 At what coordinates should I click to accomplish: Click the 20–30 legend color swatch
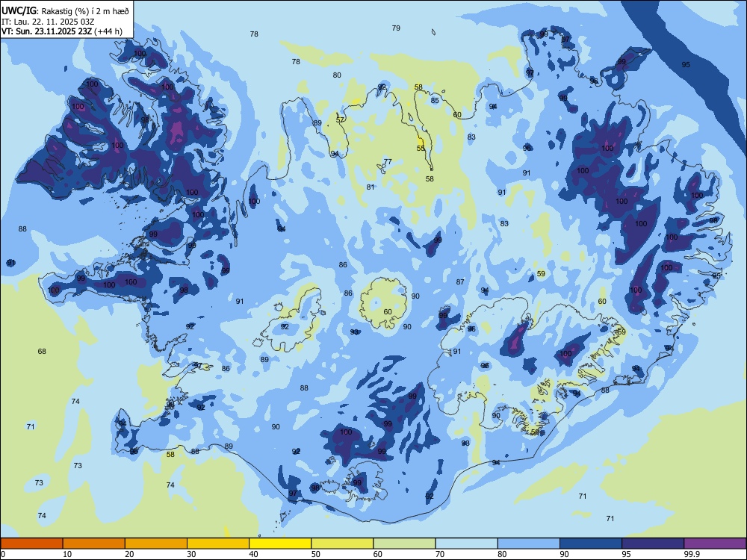[156, 544]
